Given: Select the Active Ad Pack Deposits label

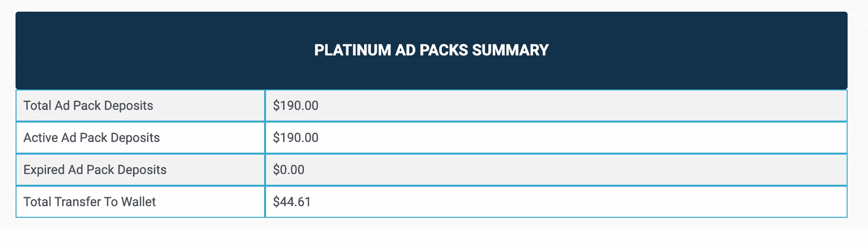Looking at the screenshot, I should (92, 138).
